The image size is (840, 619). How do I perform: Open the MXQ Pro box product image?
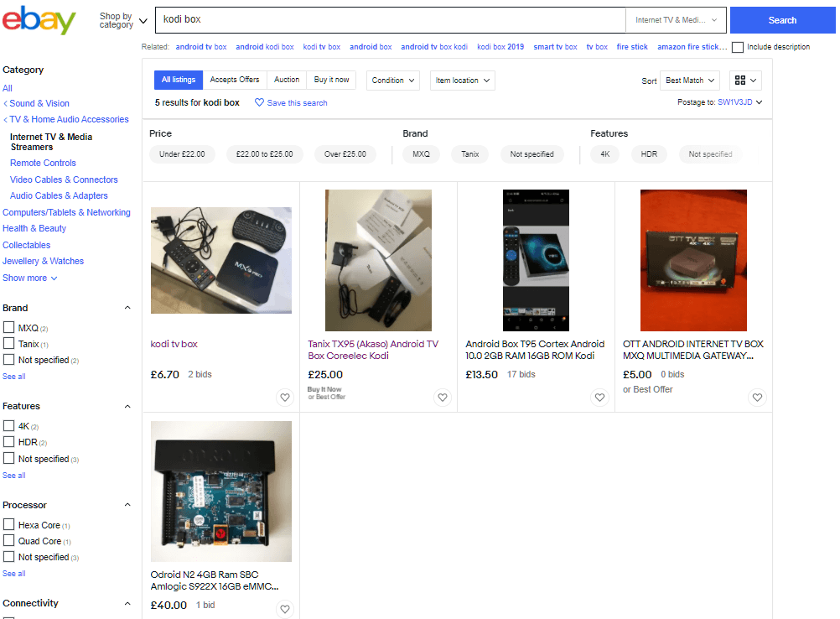pyautogui.click(x=221, y=261)
